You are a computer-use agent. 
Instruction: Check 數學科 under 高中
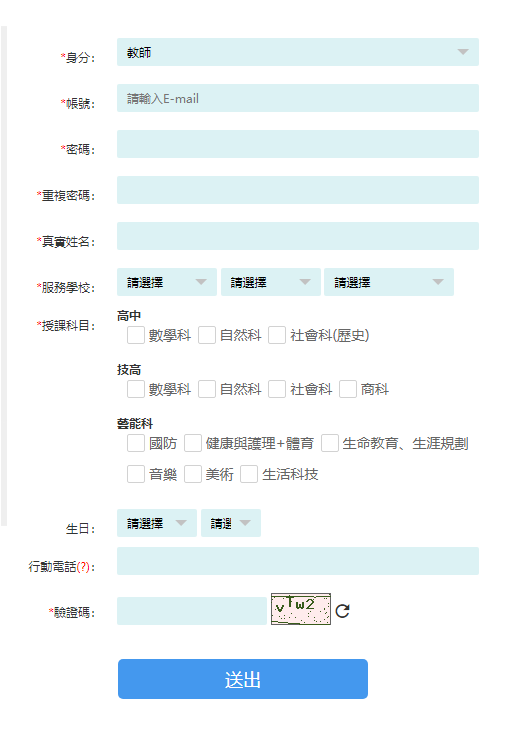(x=136, y=335)
